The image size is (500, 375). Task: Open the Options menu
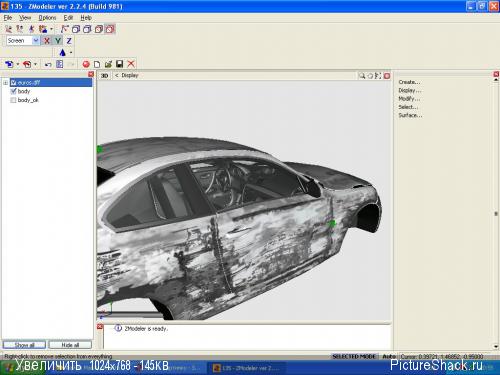(47, 18)
